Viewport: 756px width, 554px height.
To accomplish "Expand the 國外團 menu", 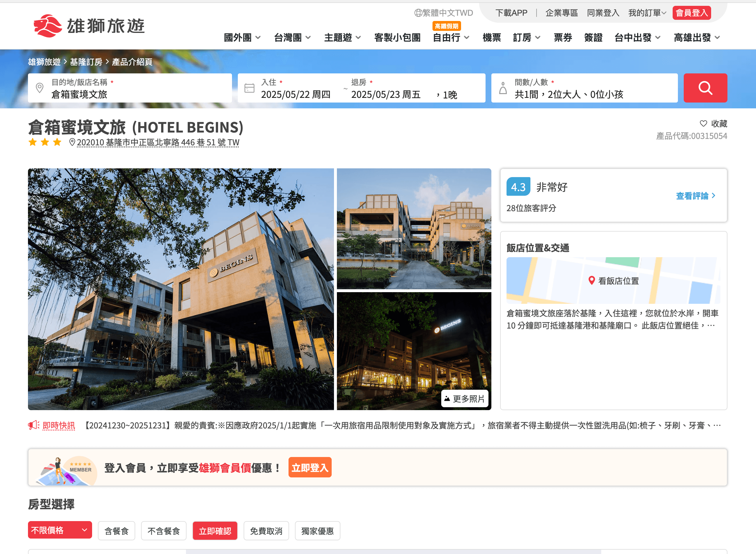I will coord(242,38).
